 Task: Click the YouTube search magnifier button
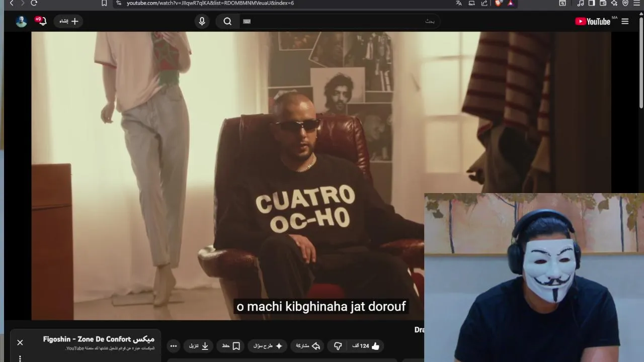[x=227, y=21]
